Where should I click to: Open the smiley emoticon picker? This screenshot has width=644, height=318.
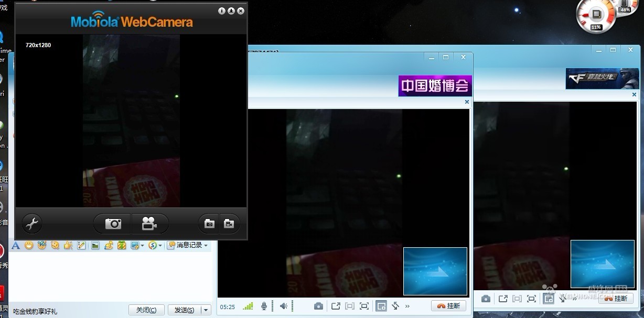[29, 245]
